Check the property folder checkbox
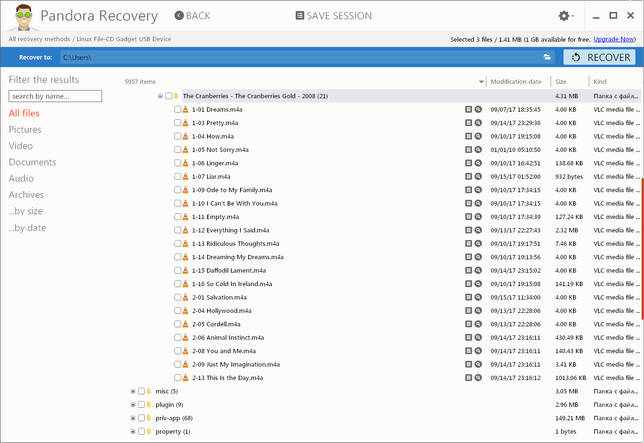This screenshot has width=644, height=443. click(x=141, y=431)
